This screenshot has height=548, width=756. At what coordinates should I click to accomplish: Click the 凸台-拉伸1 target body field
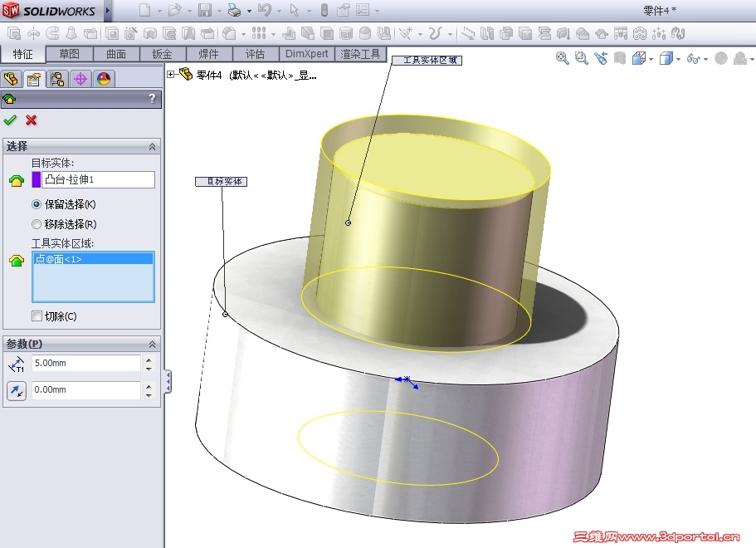click(x=98, y=179)
